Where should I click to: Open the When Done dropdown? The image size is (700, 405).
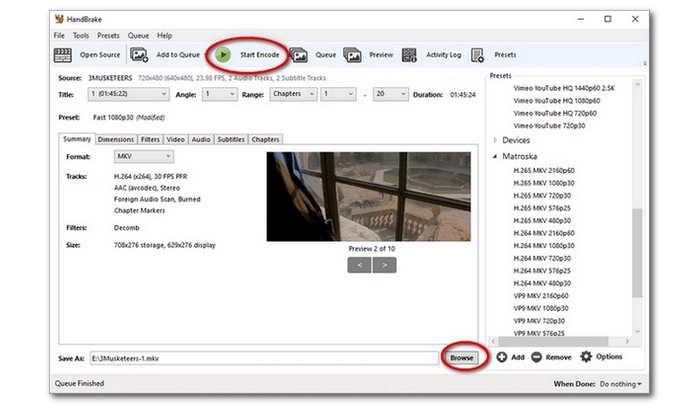[621, 384]
